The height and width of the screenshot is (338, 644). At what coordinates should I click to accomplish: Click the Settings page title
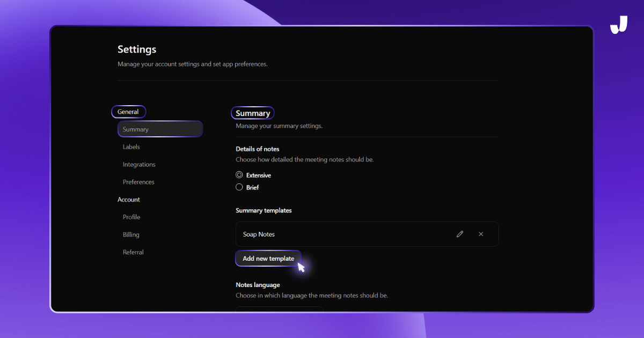(137, 49)
